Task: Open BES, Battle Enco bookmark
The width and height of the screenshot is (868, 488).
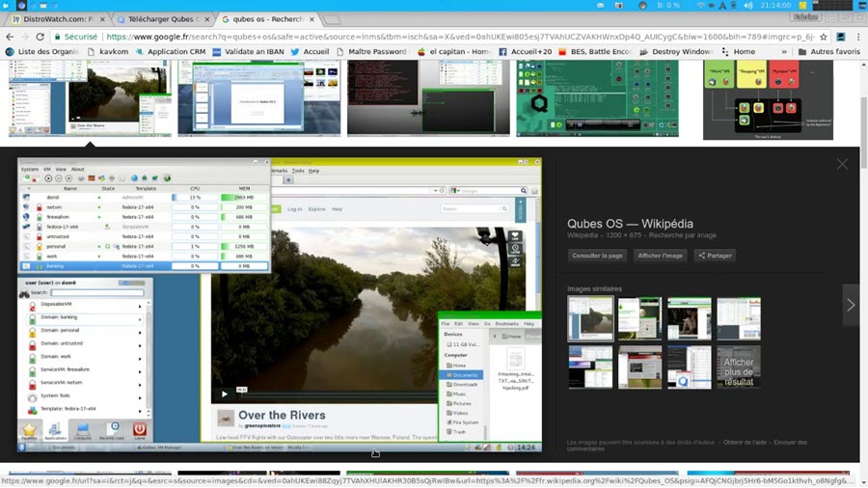Action: click(595, 51)
